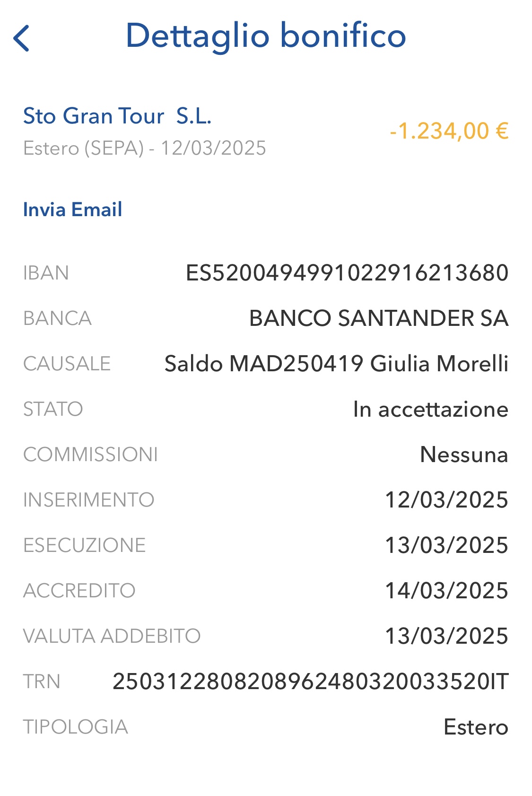The height and width of the screenshot is (796, 532).
Task: Select the Dettaglio bonifico title
Action: point(266,36)
